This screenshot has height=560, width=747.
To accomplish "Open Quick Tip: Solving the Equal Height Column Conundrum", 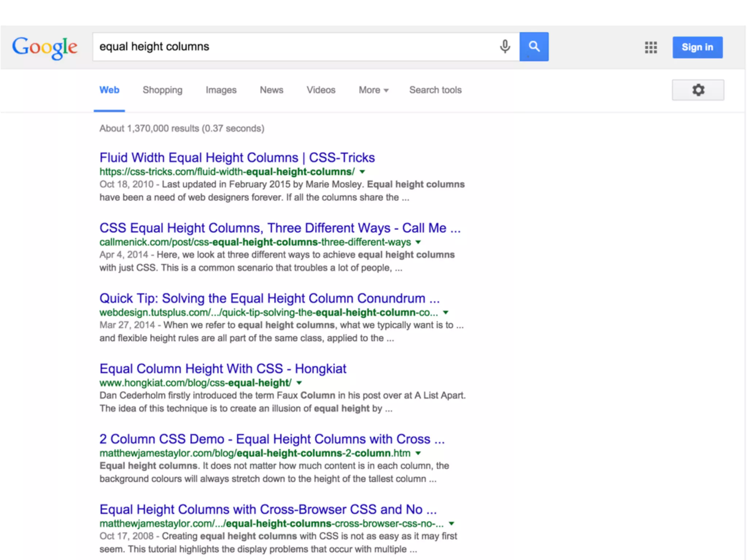I will (x=270, y=298).
